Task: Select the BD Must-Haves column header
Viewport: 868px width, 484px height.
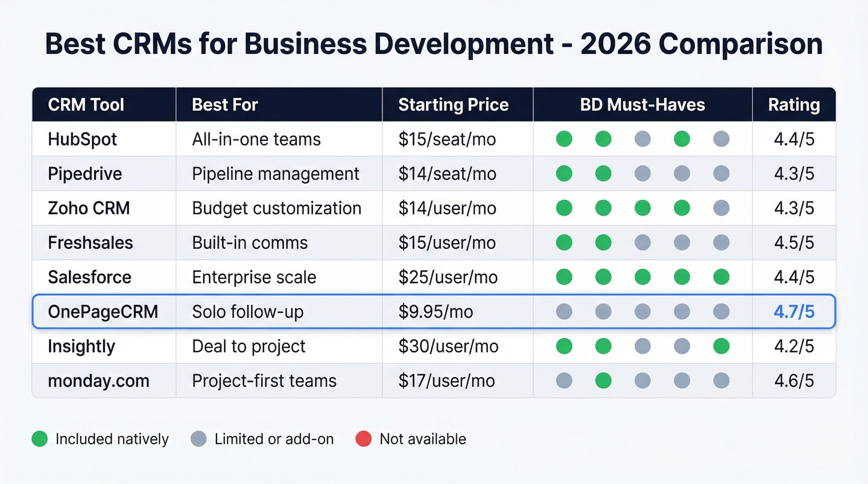Action: 642,104
